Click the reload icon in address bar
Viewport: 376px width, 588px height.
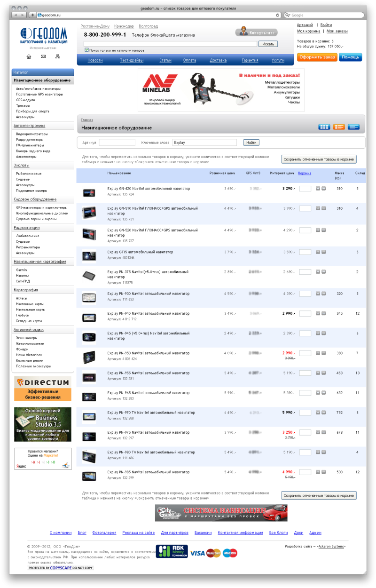point(278,15)
